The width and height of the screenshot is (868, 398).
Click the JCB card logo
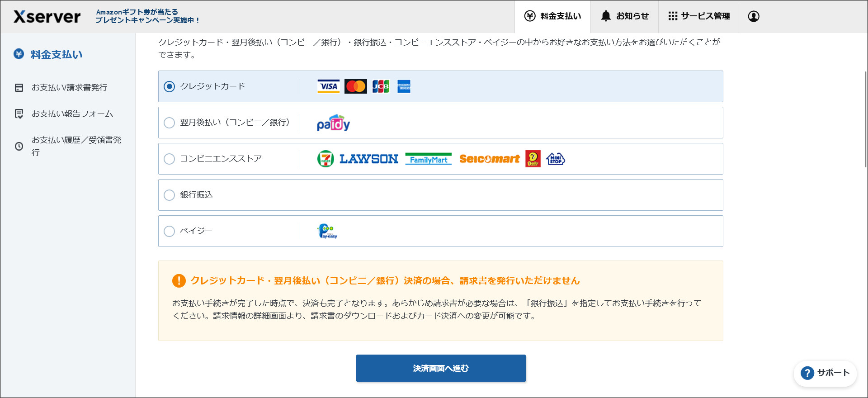381,86
